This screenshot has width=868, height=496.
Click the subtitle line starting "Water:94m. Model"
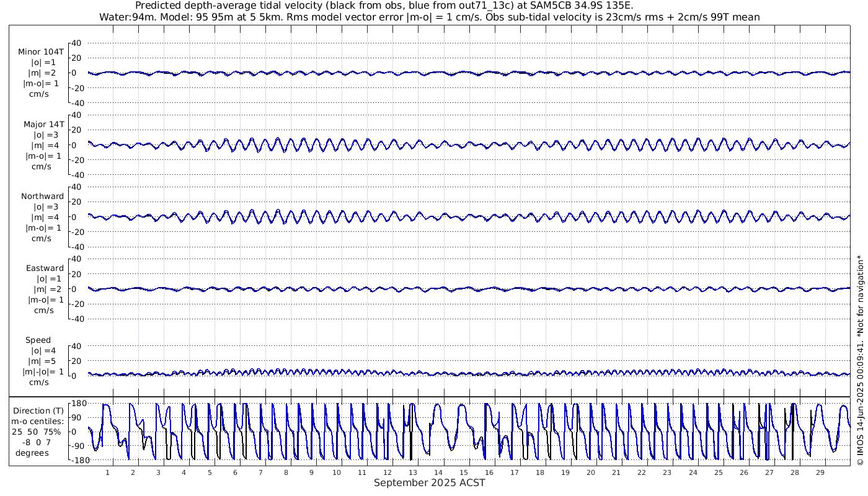pos(430,17)
